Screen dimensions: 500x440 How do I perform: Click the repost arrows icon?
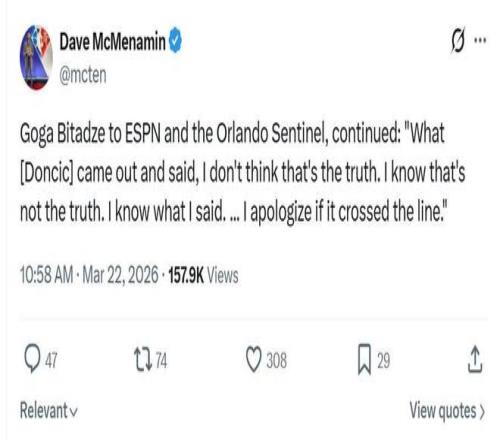click(143, 360)
